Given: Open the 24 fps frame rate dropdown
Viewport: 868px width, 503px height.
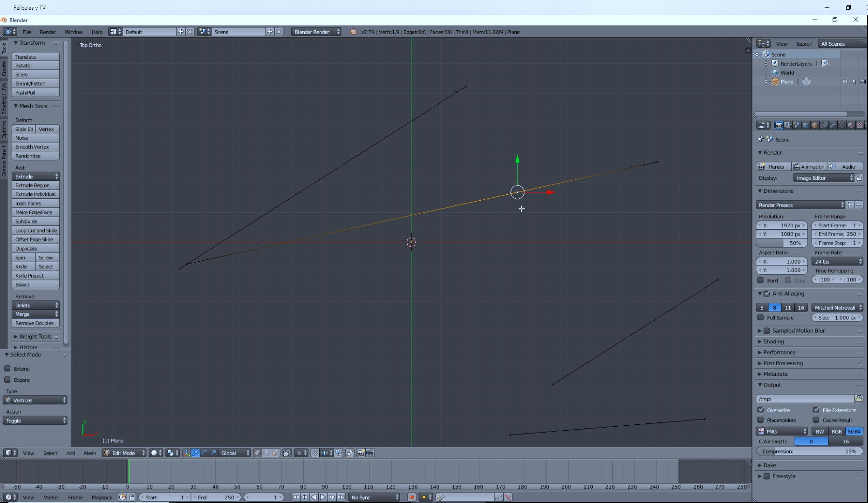Looking at the screenshot, I should [x=837, y=261].
